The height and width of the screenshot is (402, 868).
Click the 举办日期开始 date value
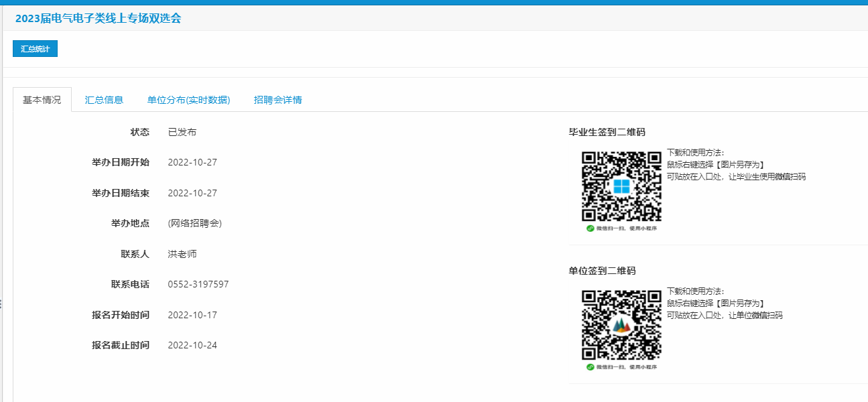click(x=192, y=162)
